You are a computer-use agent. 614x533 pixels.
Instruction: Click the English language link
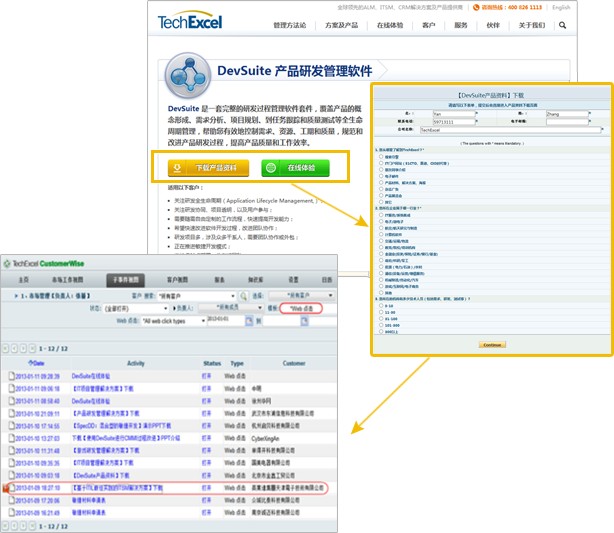[561, 7]
